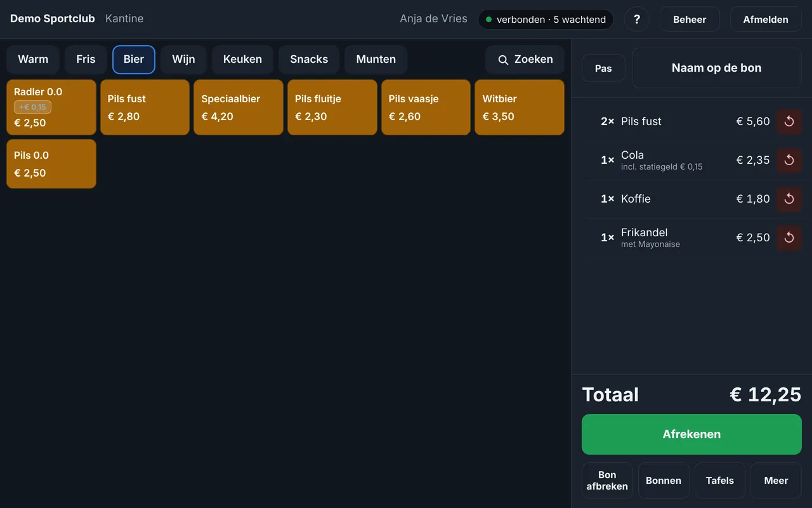Select the Bier category tab
The image size is (812, 508).
point(134,60)
